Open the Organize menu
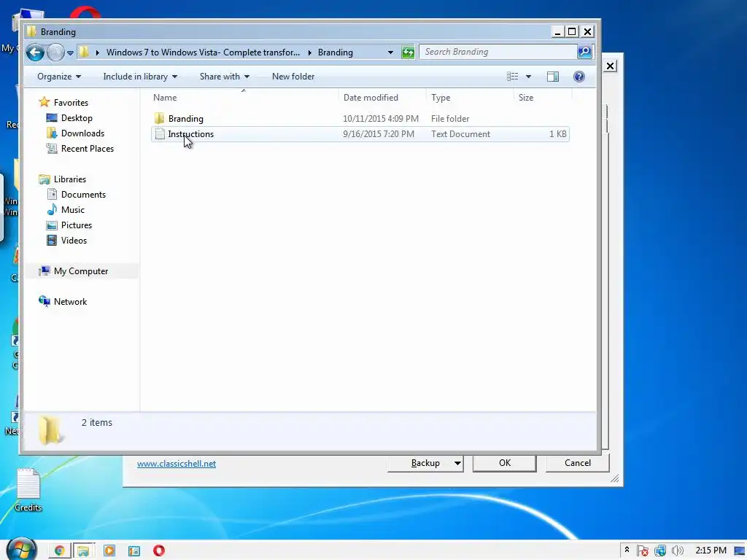 click(x=59, y=77)
